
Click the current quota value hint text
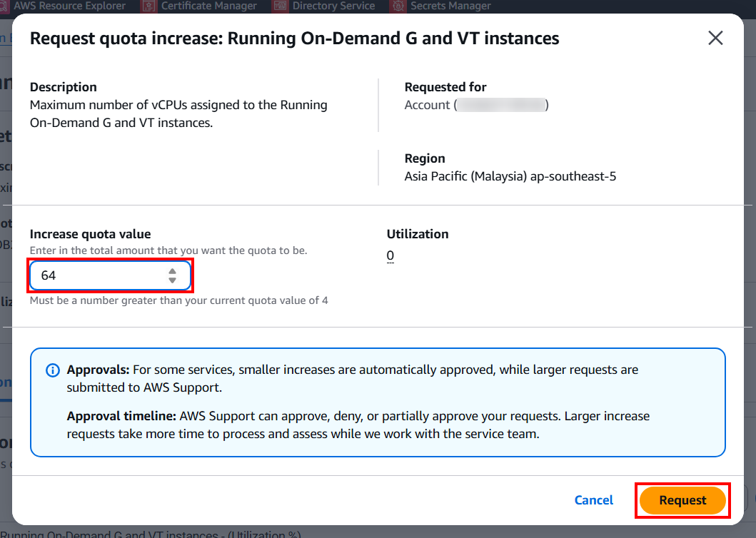point(178,300)
